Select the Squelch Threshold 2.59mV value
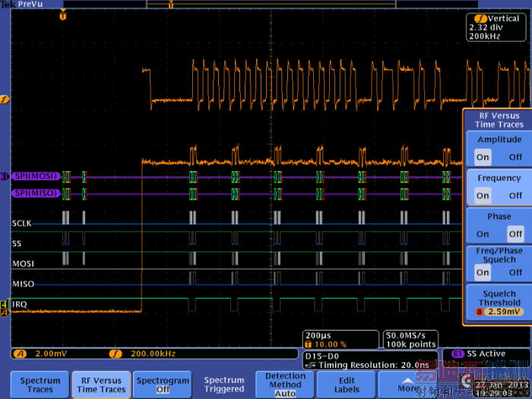This screenshot has height=399, width=532. pos(504,312)
